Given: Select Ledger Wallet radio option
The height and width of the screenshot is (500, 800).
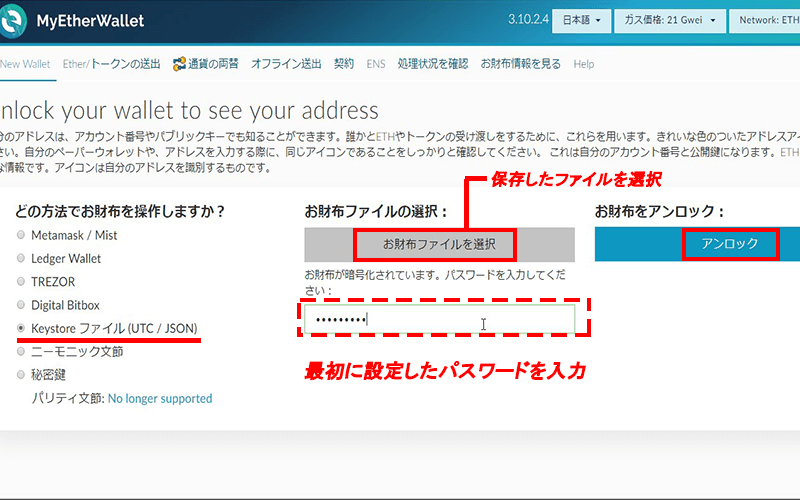Looking at the screenshot, I should (21, 258).
